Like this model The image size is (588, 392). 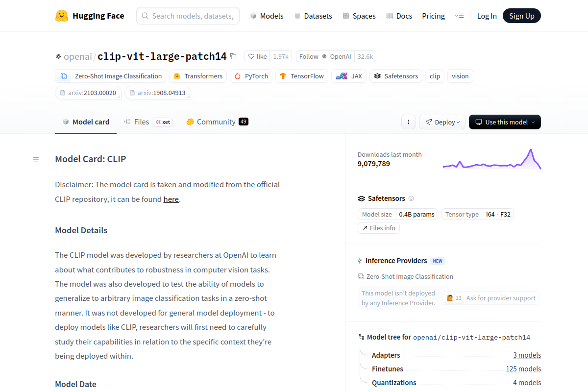257,56
